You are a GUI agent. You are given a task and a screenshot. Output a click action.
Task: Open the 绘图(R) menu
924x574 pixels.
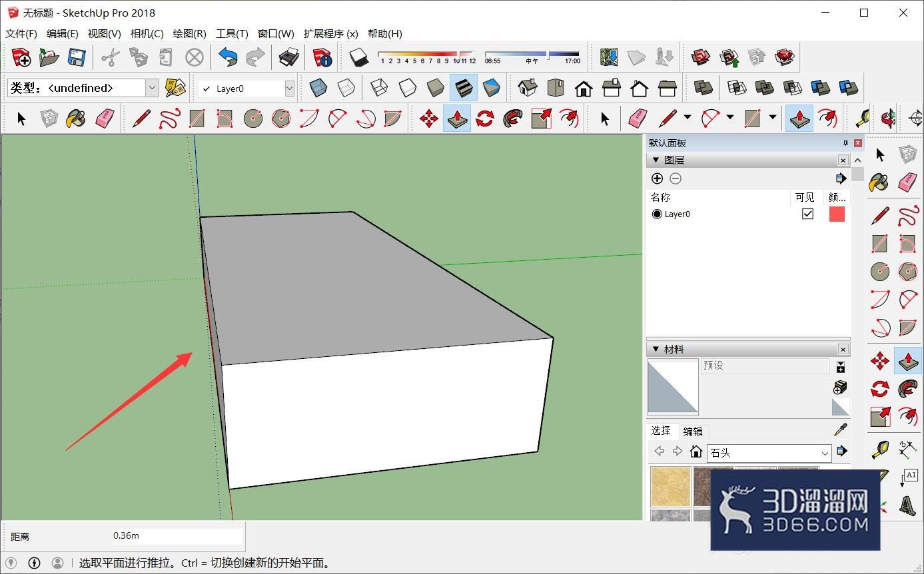pyautogui.click(x=189, y=33)
